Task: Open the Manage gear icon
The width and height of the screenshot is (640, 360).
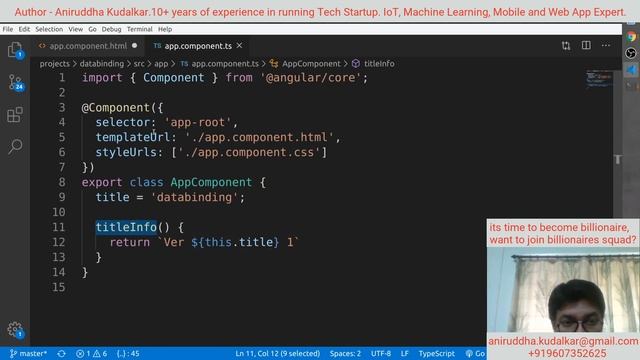Action: [15, 329]
